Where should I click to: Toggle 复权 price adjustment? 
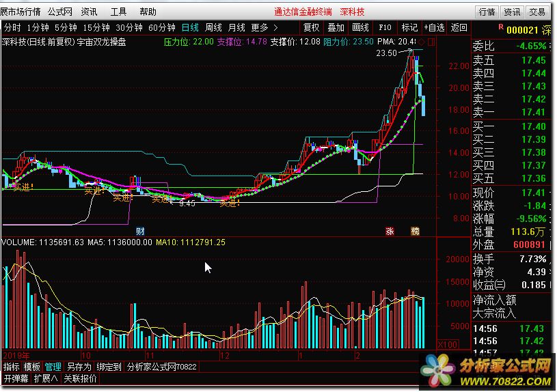tap(311, 27)
